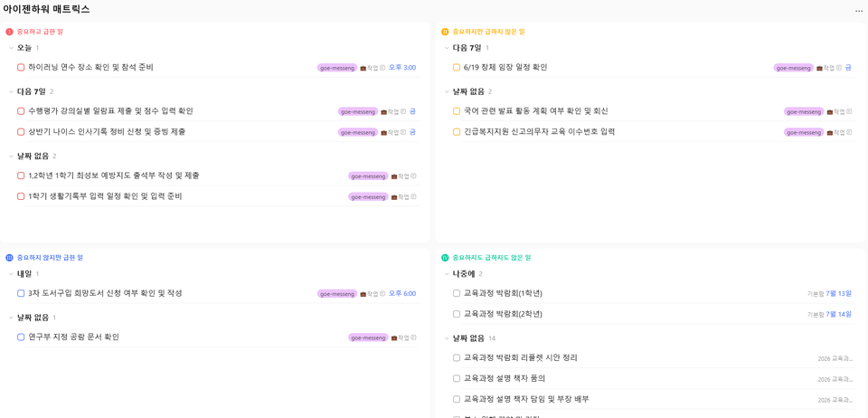This screenshot has width=868, height=418.
Task: Collapse the 나중에 group chevron
Action: click(447, 273)
